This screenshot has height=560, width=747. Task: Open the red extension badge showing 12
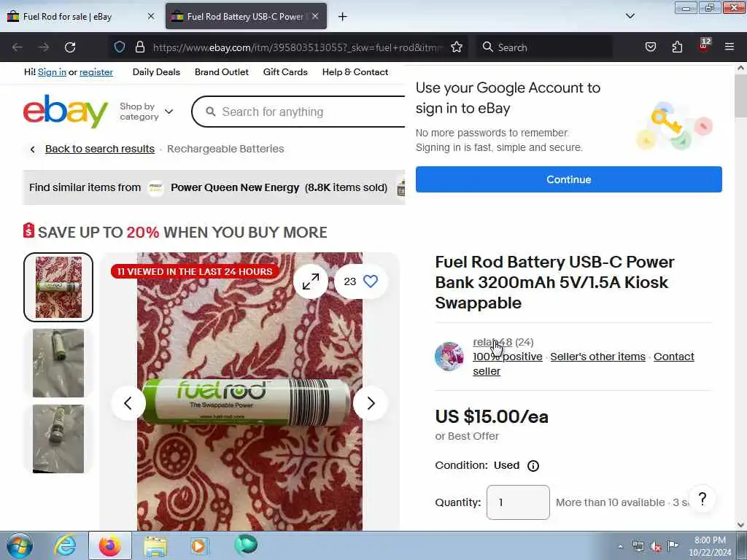pos(704,46)
